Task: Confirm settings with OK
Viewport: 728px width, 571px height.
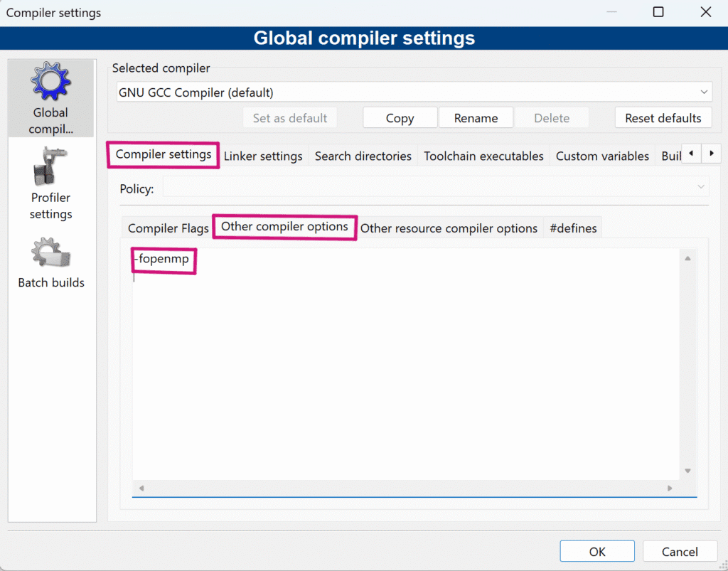Action: pos(596,551)
